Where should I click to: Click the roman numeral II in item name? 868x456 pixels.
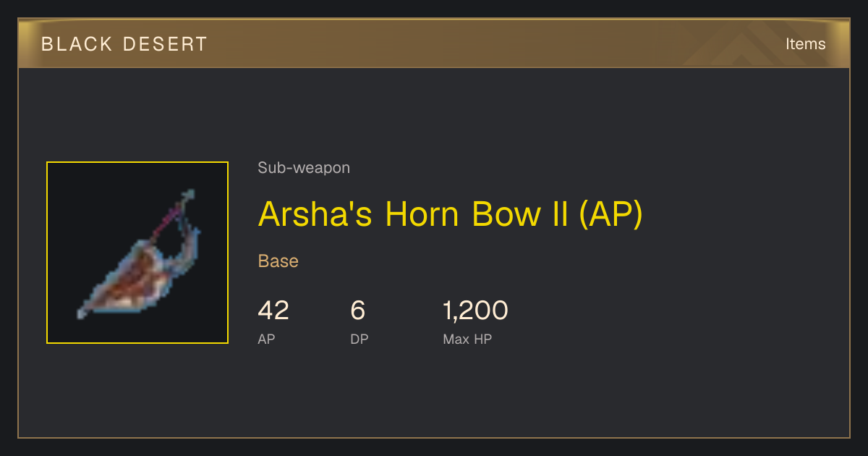click(560, 214)
